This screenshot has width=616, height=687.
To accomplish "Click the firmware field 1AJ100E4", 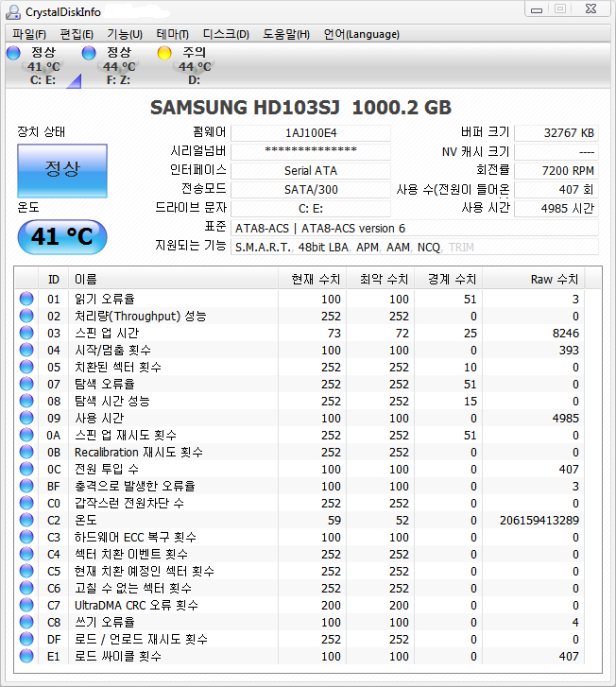I will coord(311,133).
